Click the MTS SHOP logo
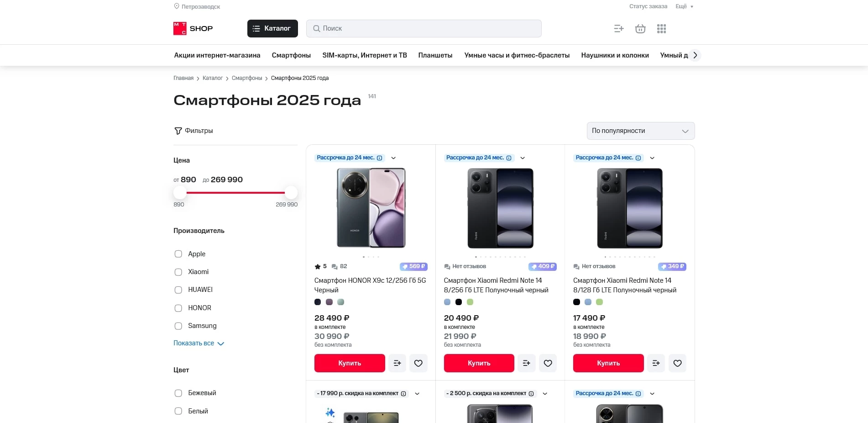This screenshot has height=423, width=868. click(x=193, y=28)
